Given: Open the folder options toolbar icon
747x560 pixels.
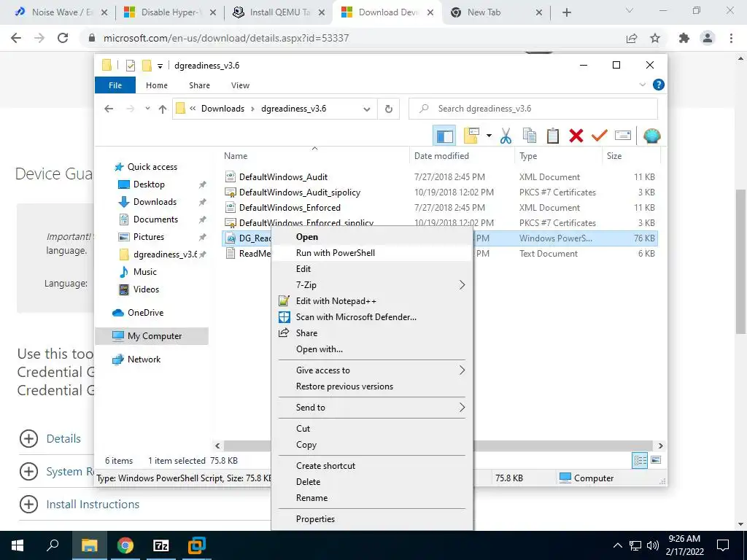Looking at the screenshot, I should [471, 136].
